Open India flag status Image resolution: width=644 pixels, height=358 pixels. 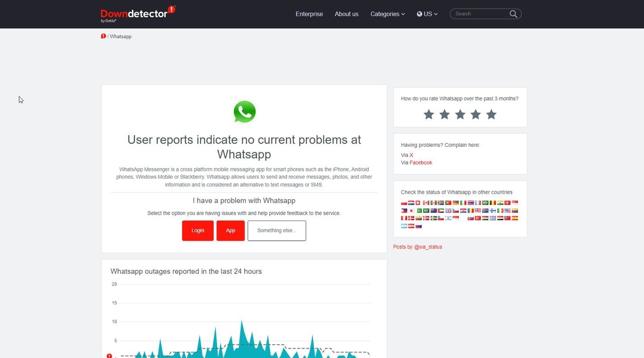(500, 203)
